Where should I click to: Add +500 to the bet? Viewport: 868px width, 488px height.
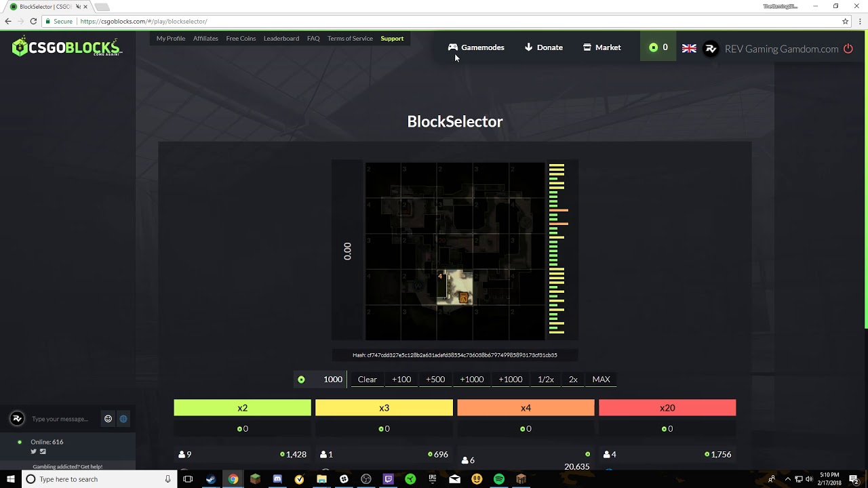435,380
